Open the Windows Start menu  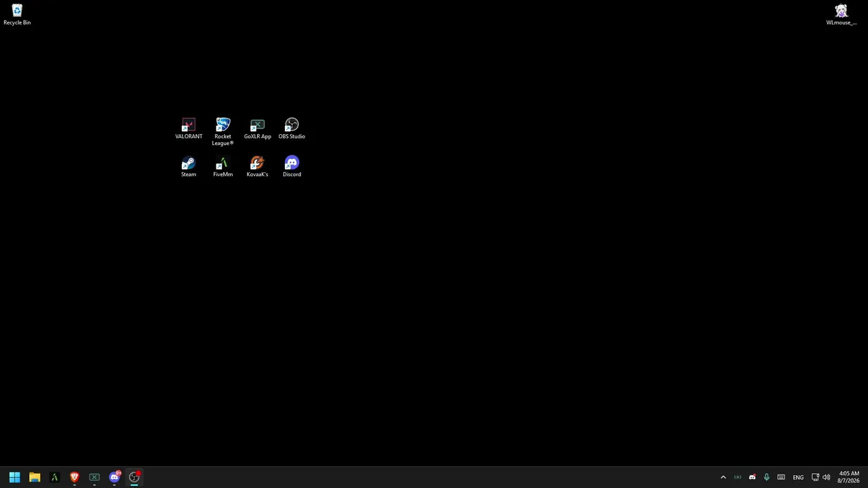click(x=14, y=477)
